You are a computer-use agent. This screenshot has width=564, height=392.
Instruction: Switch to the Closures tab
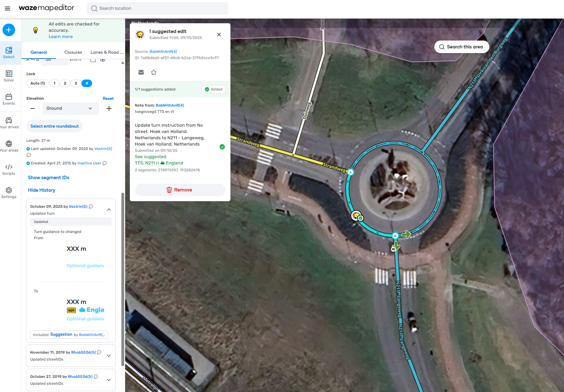[x=73, y=52]
